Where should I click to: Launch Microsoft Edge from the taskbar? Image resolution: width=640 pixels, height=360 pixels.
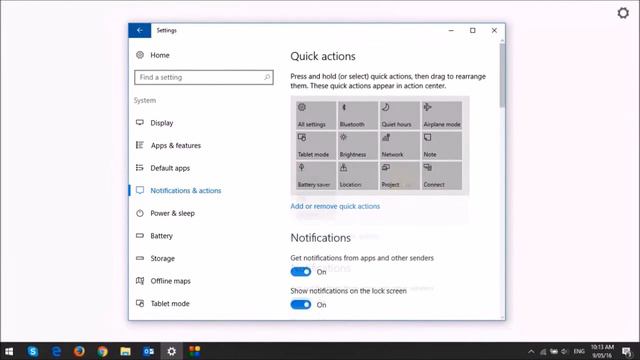click(56, 351)
